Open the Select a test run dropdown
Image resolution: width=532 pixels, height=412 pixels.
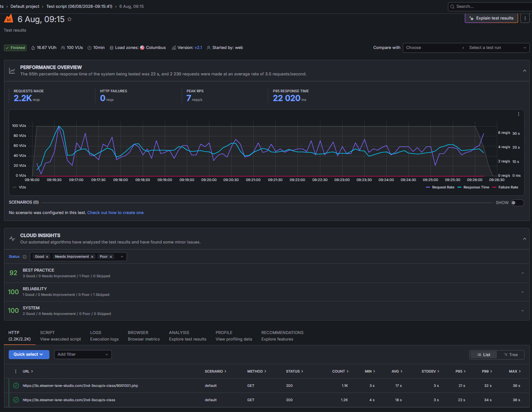tap(498, 48)
